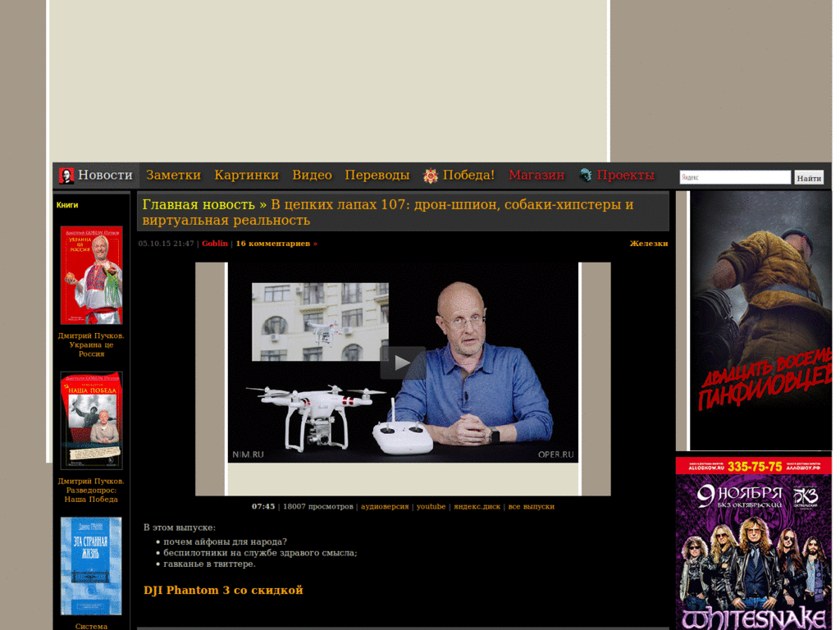840x630 pixels.
Task: Open the Проекты menu
Action: (625, 176)
